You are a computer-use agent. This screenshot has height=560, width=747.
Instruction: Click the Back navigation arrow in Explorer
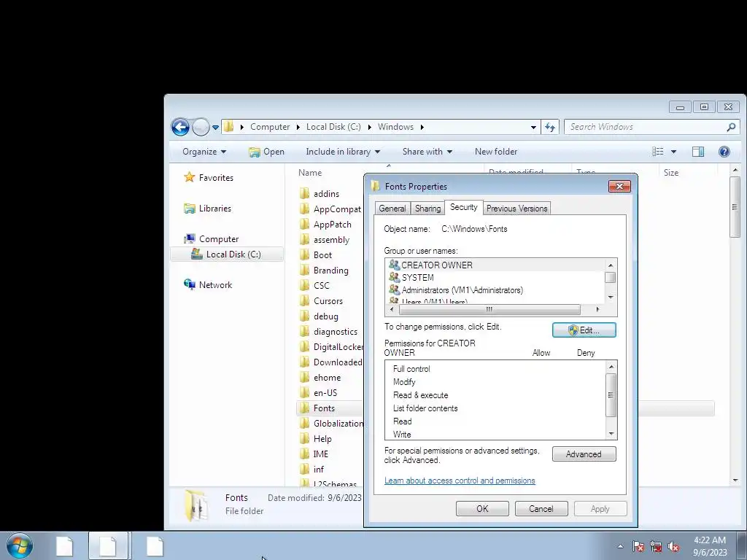click(180, 127)
